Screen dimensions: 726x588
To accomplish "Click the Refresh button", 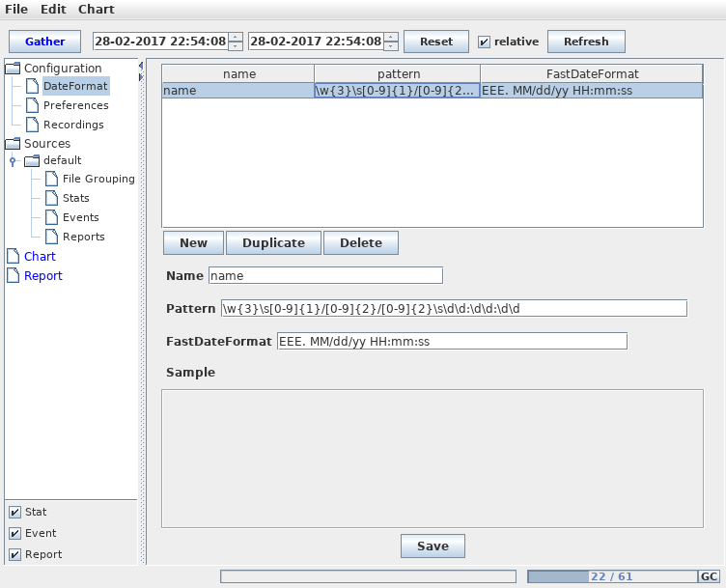I will (586, 42).
